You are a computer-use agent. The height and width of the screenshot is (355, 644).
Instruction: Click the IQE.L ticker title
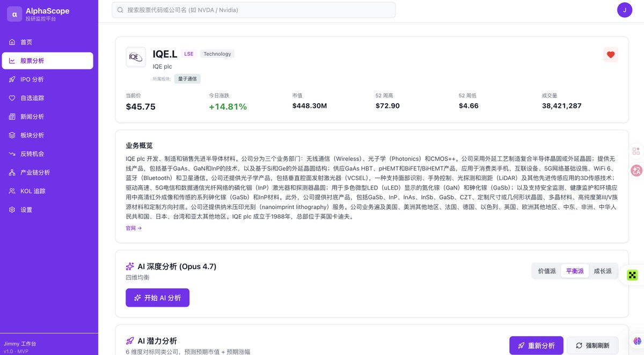coord(165,54)
